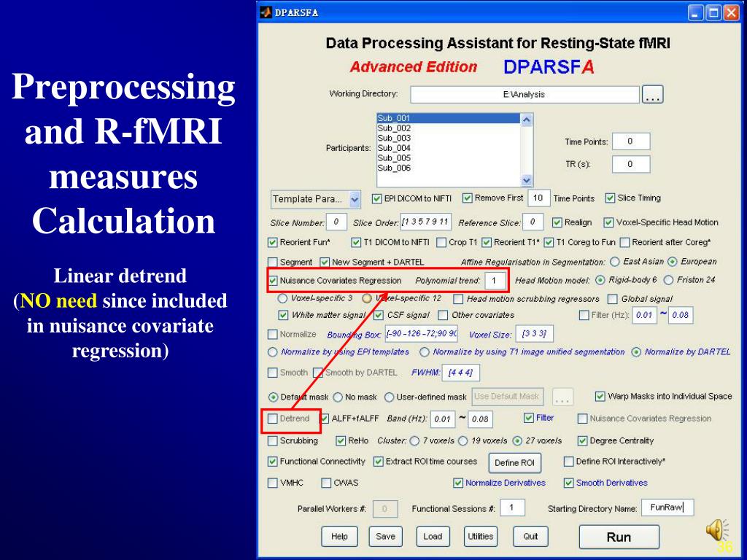Enable the Detrend checkbox
The image size is (747, 560).
tap(273, 419)
